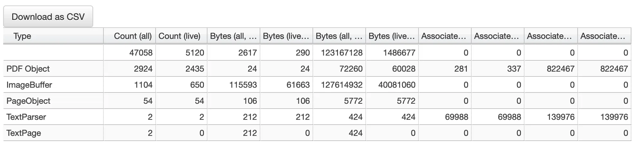Select the ImageBuffer row label
The height and width of the screenshot is (150, 644).
pyautogui.click(x=29, y=85)
